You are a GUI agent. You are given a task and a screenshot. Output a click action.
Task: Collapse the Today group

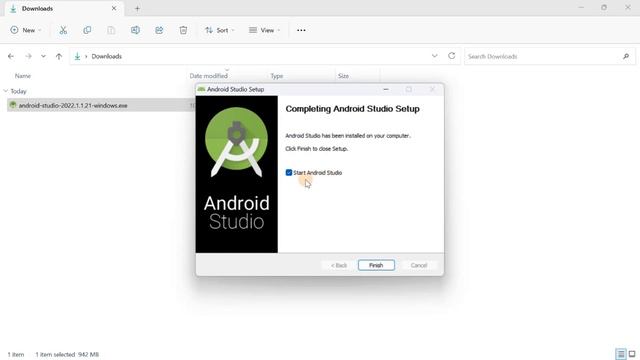(x=6, y=91)
